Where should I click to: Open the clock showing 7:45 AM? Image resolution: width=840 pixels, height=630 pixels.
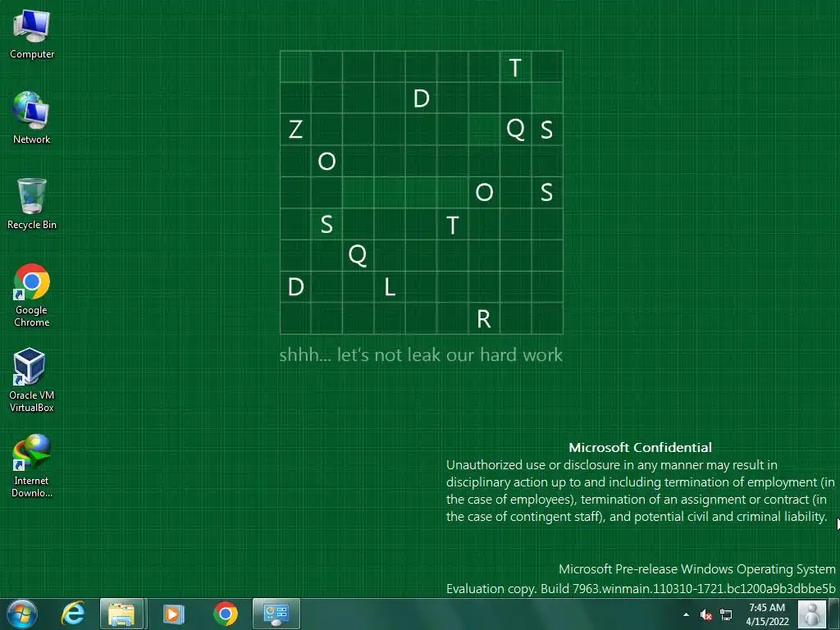pyautogui.click(x=767, y=614)
